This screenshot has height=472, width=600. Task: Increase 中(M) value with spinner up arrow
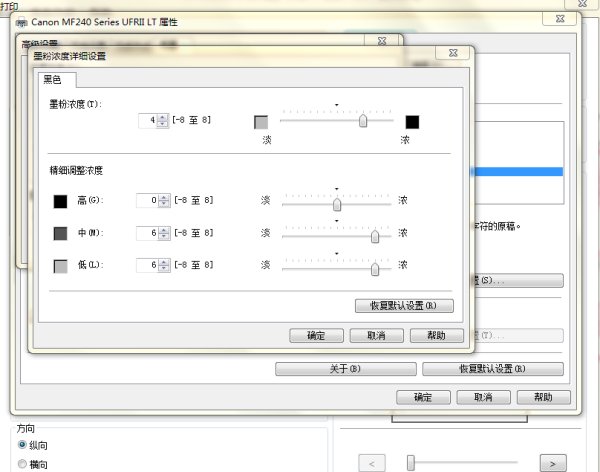164,229
